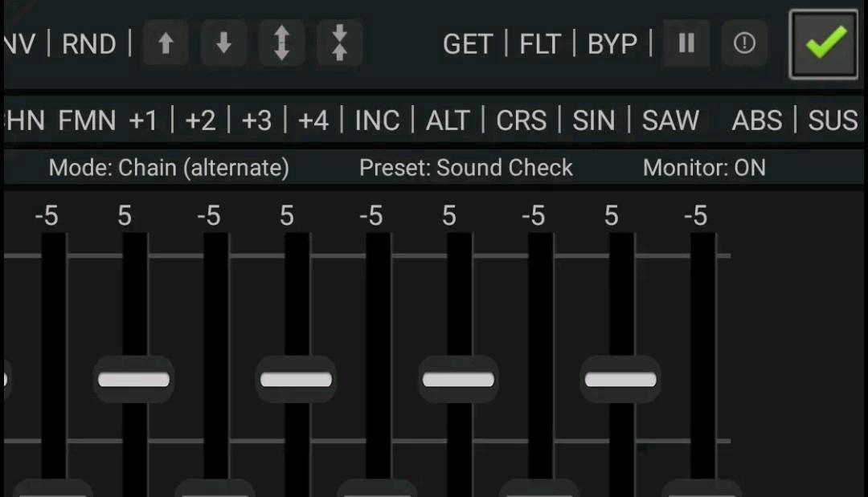
Task: Apply the ABS absolute function
Action: coord(756,120)
